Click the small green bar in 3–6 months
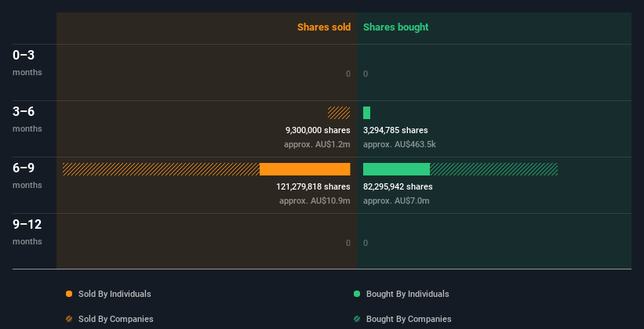644x329 pixels. click(x=366, y=113)
